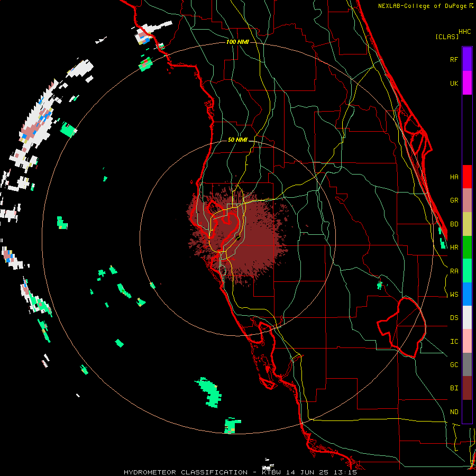Click the 'ND' legend label
This screenshot has height=476, width=476.
[x=454, y=412]
